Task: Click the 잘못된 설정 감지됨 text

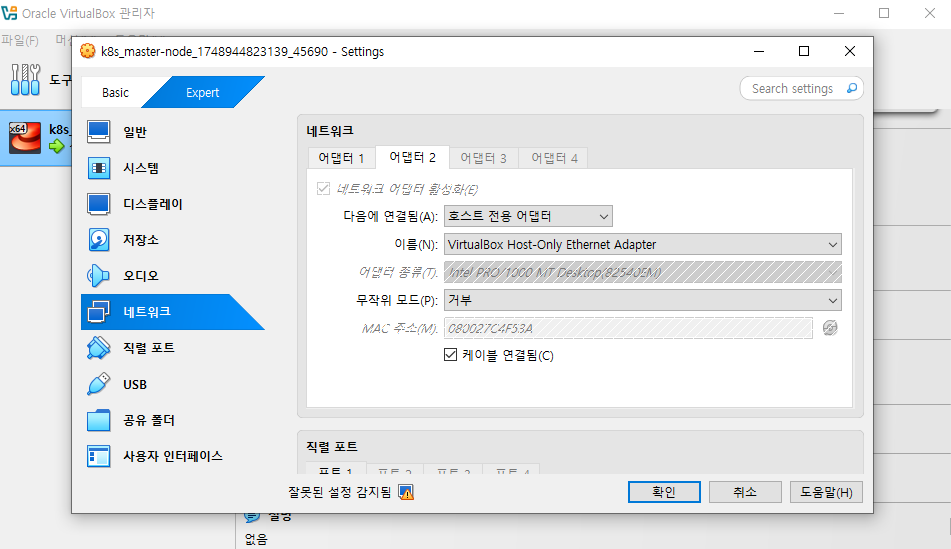Action: [x=340, y=492]
